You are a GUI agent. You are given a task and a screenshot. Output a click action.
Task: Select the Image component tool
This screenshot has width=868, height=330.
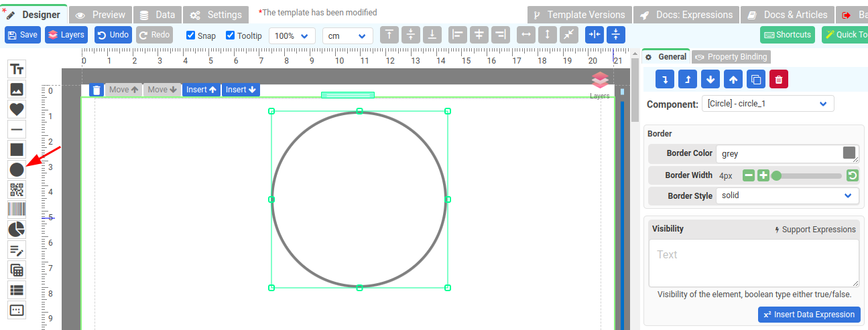(17, 89)
